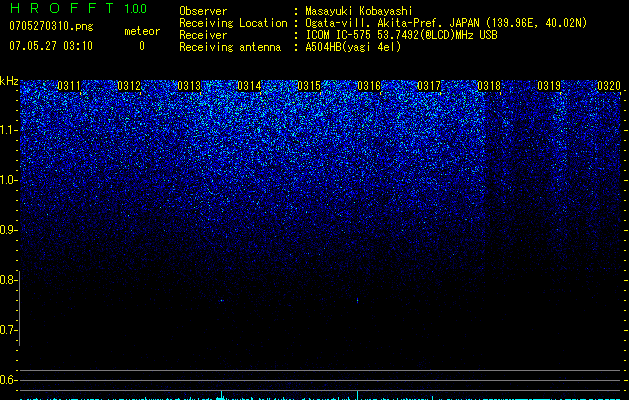Click the faint echo dot near 0316
The width and height of the screenshot is (629, 400).
pyautogui.click(x=357, y=300)
